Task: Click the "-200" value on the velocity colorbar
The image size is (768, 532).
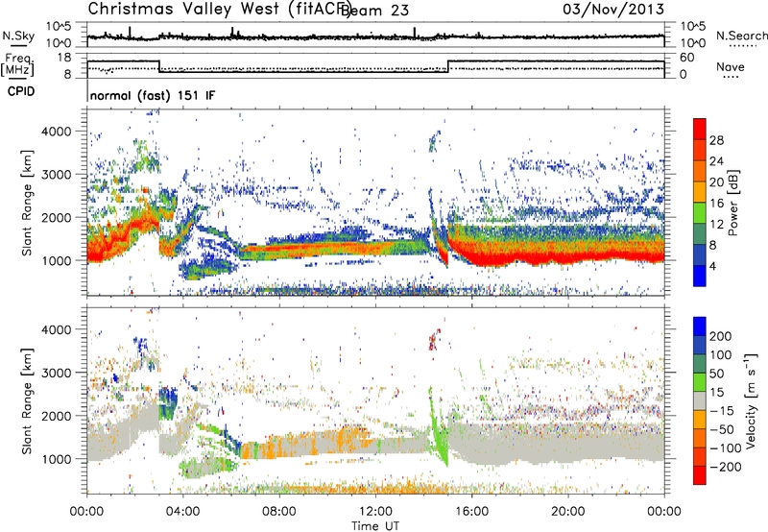Action: click(726, 467)
